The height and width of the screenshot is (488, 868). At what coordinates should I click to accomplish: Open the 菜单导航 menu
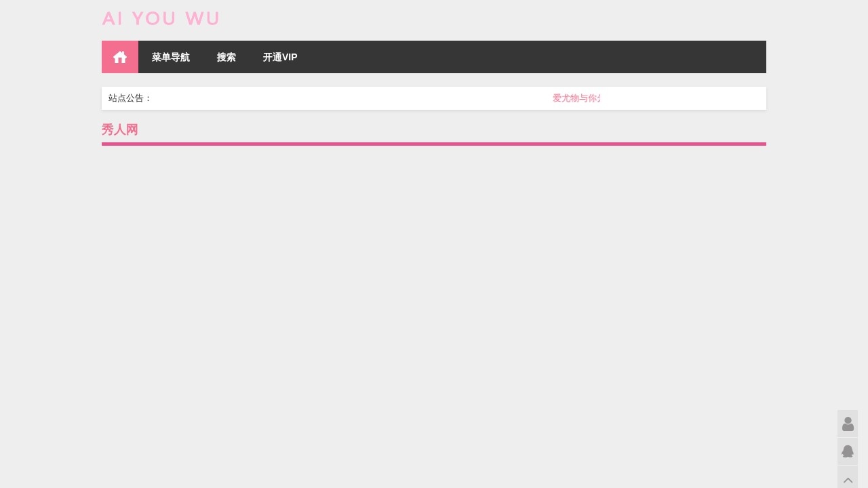coord(171,57)
